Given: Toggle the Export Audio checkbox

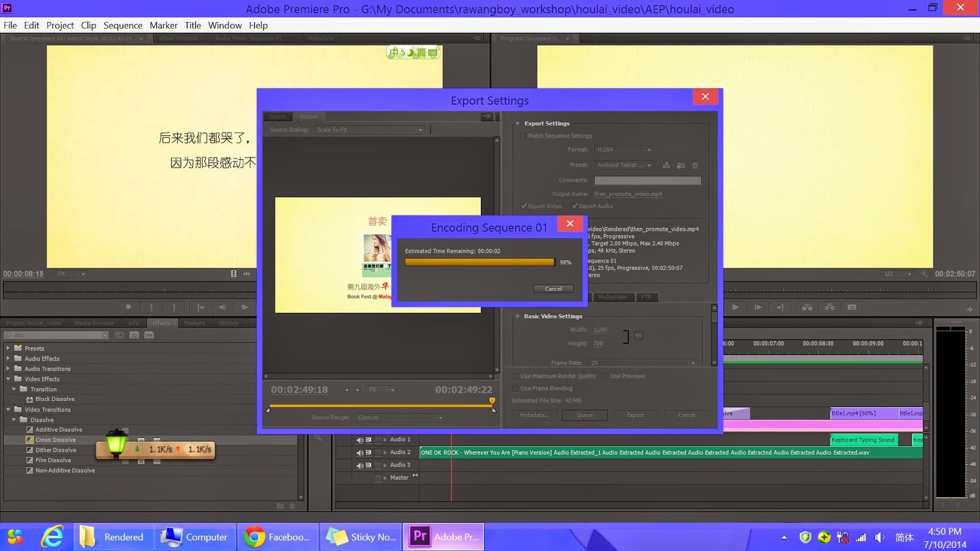Looking at the screenshot, I should 575,206.
